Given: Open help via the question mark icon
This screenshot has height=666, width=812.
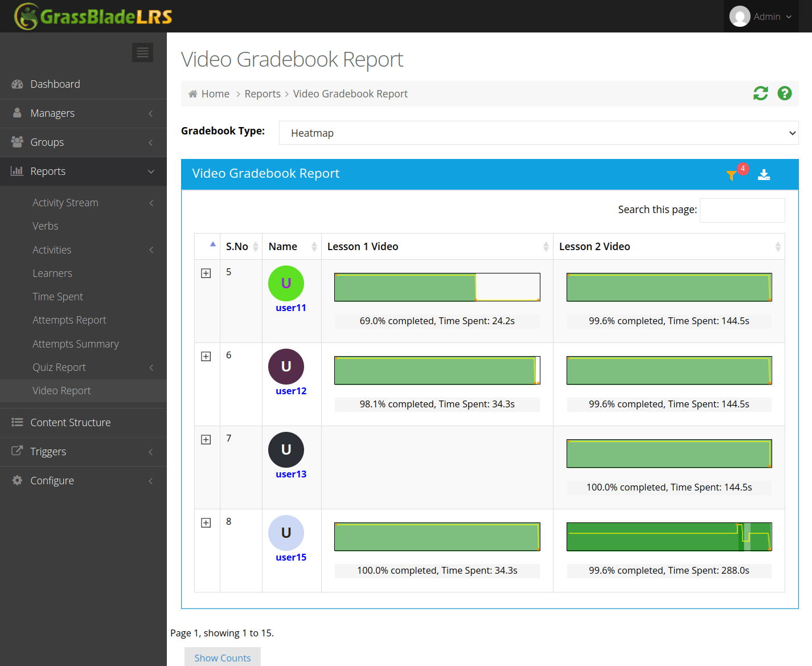Looking at the screenshot, I should (x=785, y=93).
